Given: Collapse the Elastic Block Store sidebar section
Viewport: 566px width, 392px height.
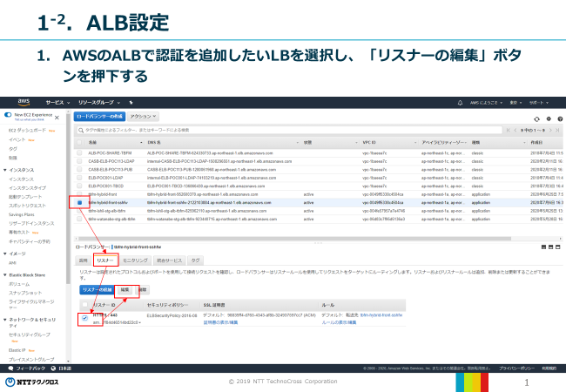Looking at the screenshot, I should [5, 275].
